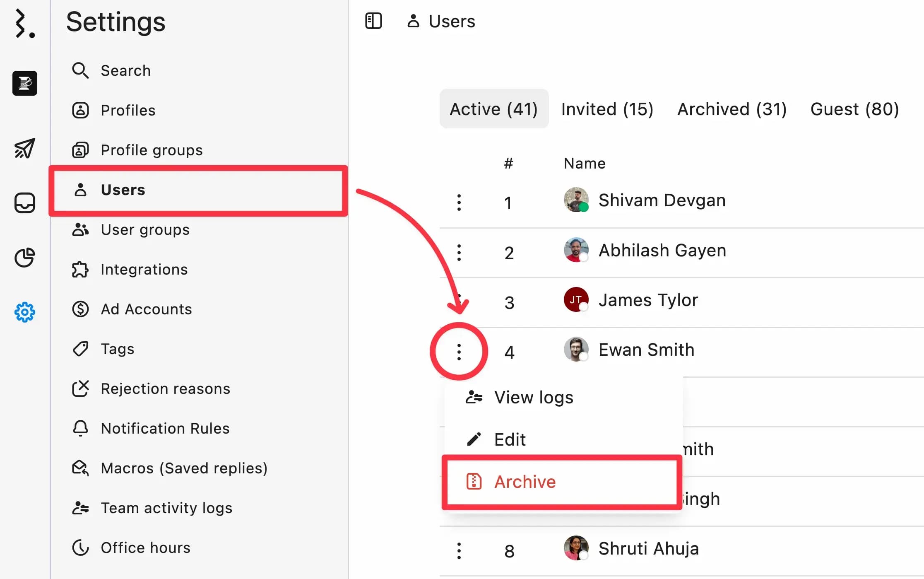Viewport: 924px width, 579px height.
Task: Select Archive from the context menu
Action: [x=525, y=482]
